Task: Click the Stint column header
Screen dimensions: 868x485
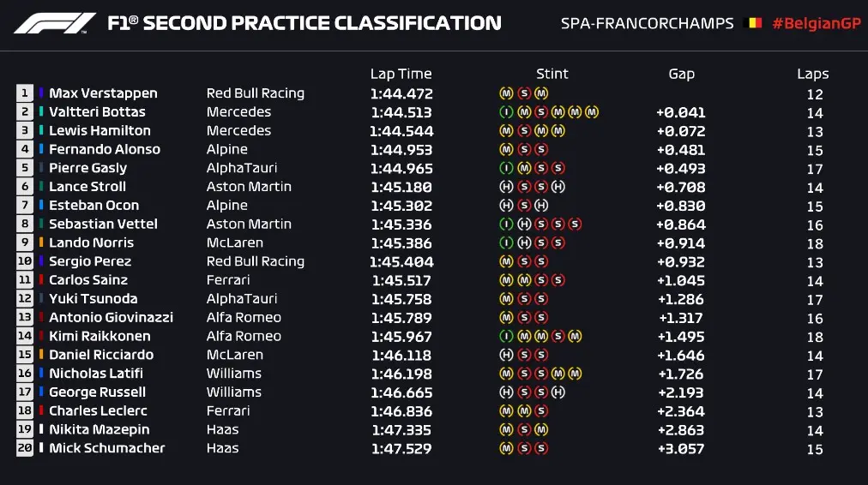Action: [x=552, y=74]
